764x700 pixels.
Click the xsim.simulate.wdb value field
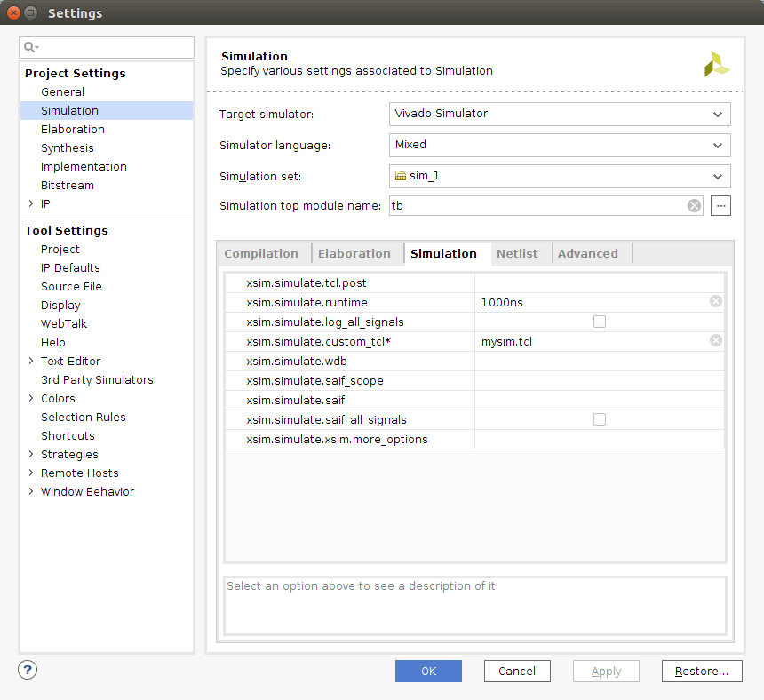(600, 361)
